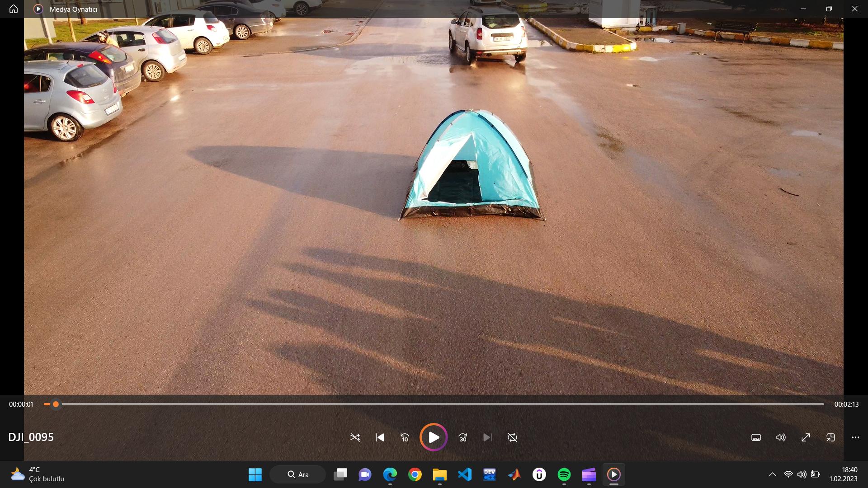Open the Chat app in taskbar
Viewport: 868px width, 488px height.
pos(365,474)
